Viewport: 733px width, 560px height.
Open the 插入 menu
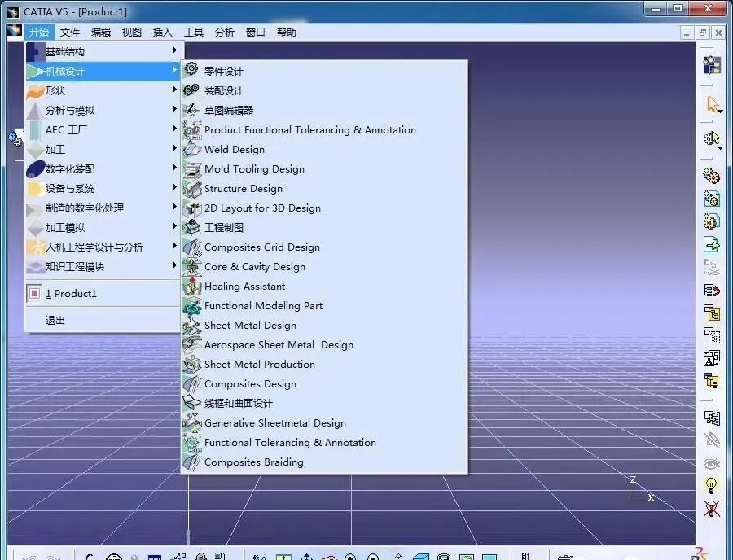tap(163, 33)
